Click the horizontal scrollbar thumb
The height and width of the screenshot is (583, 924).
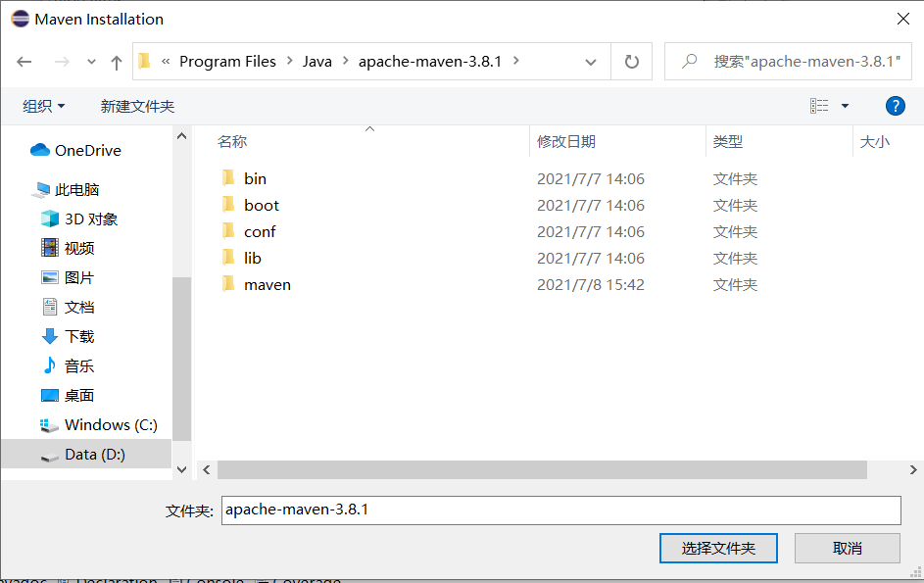[542, 469]
